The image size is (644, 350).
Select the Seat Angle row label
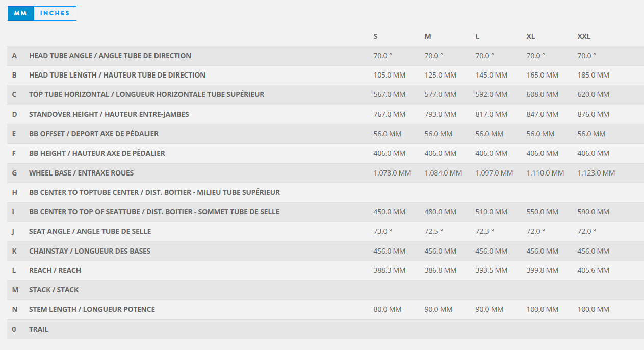tap(90, 231)
